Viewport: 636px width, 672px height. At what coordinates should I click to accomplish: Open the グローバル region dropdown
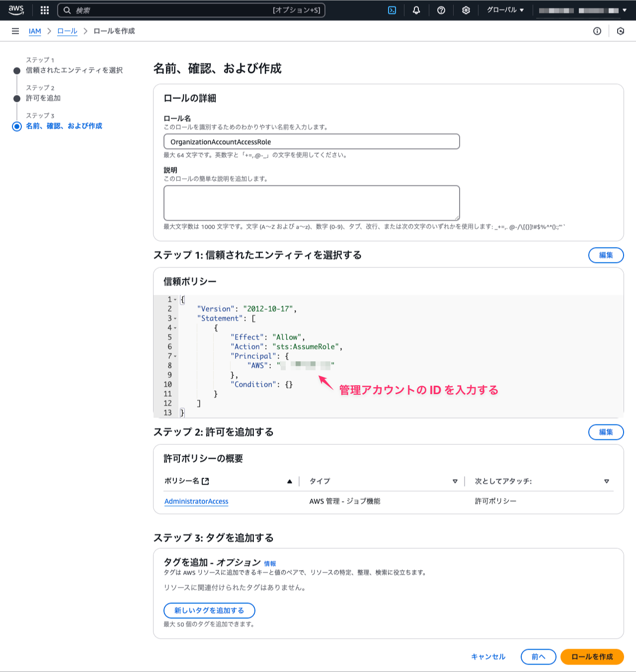tap(505, 10)
